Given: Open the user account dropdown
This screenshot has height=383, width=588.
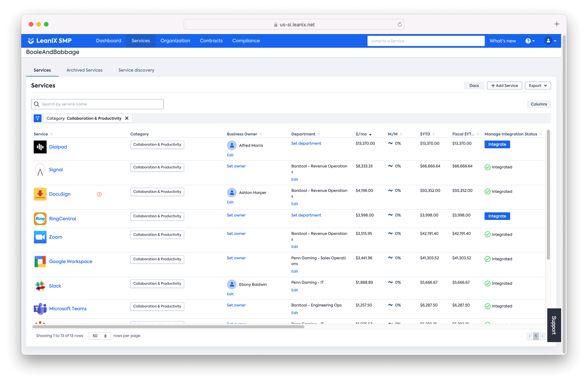Looking at the screenshot, I should click(550, 41).
